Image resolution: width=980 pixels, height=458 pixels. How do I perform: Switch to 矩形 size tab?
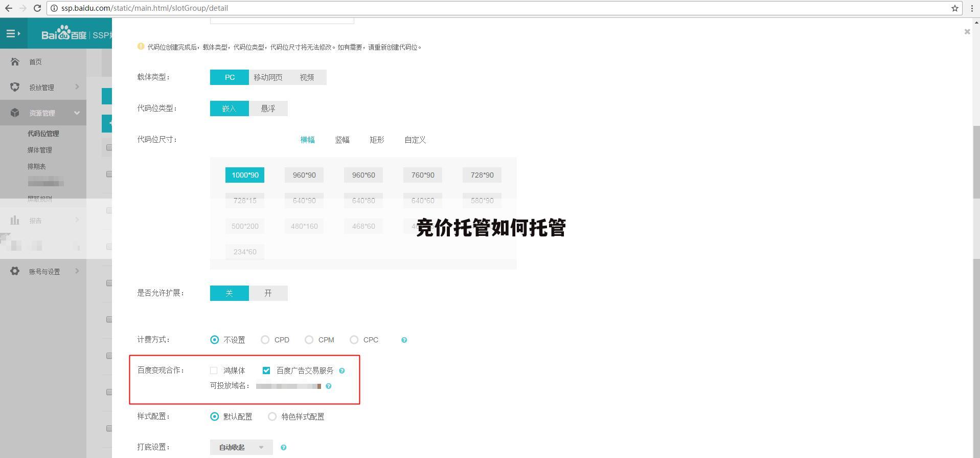coord(377,140)
